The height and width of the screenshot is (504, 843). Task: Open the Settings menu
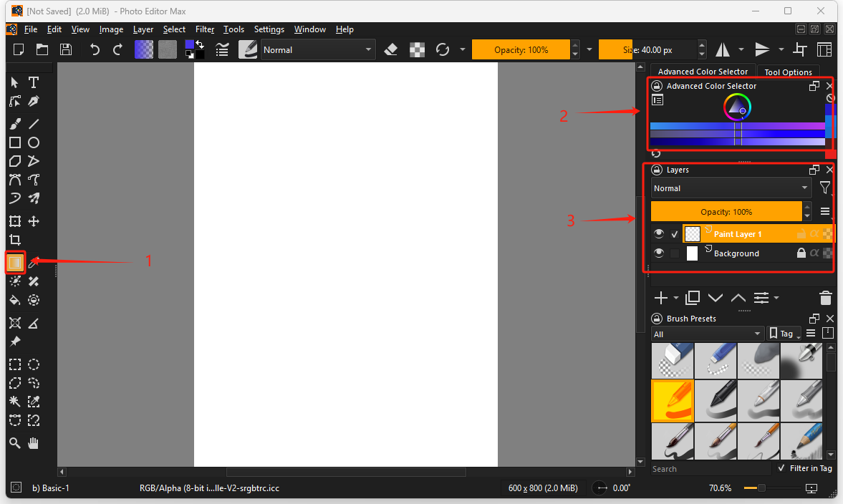pyautogui.click(x=269, y=29)
